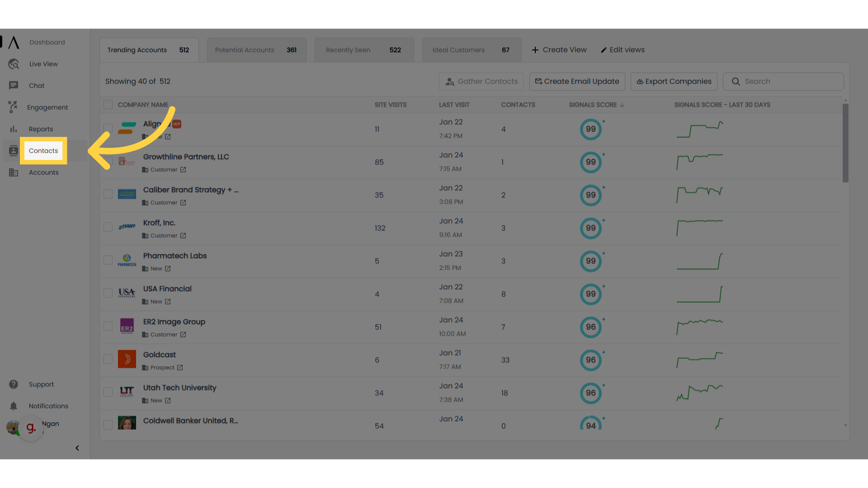This screenshot has height=488, width=868.
Task: Check the select-all companies checkbox
Action: pyautogui.click(x=108, y=104)
